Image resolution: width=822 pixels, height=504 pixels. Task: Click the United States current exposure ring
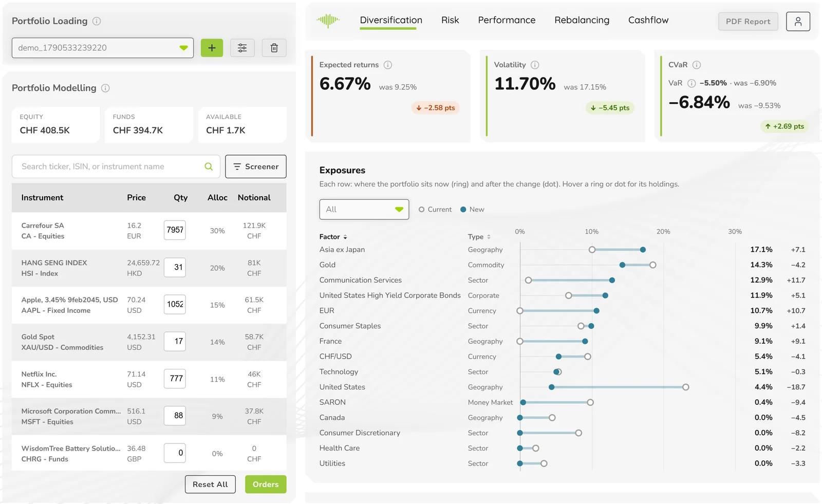pyautogui.click(x=685, y=387)
